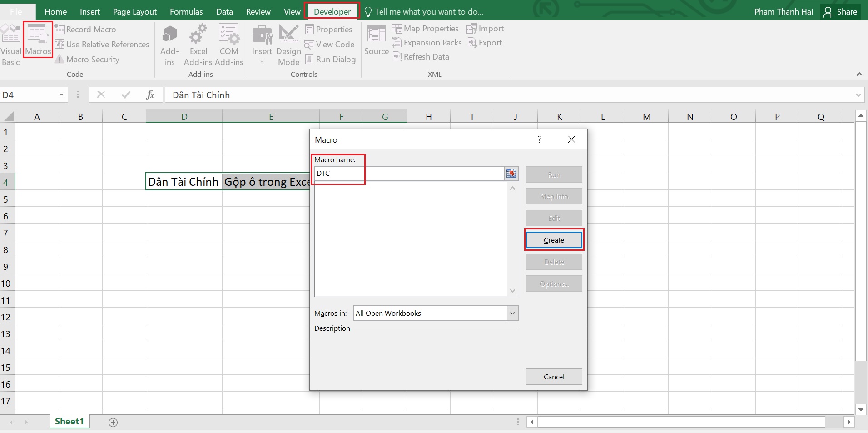The image size is (868, 433).
Task: Select the Sheet1 tab
Action: tap(69, 422)
